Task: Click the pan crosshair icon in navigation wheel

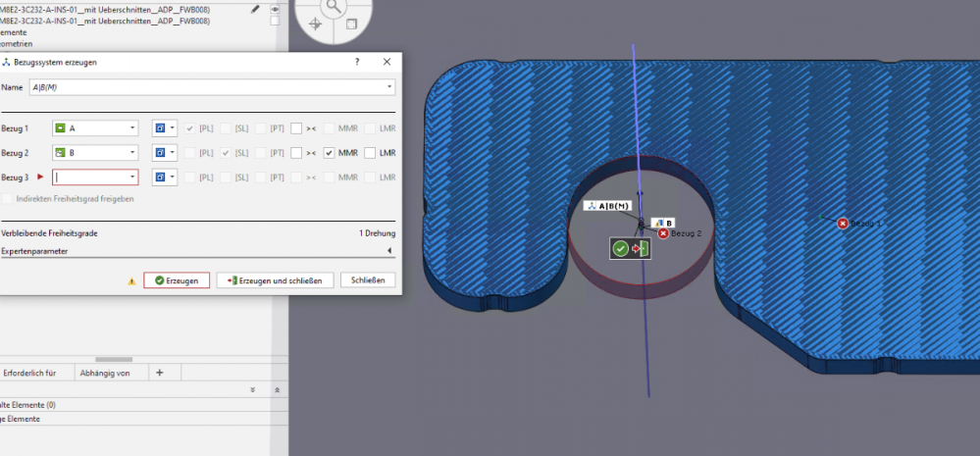Action: (x=314, y=23)
